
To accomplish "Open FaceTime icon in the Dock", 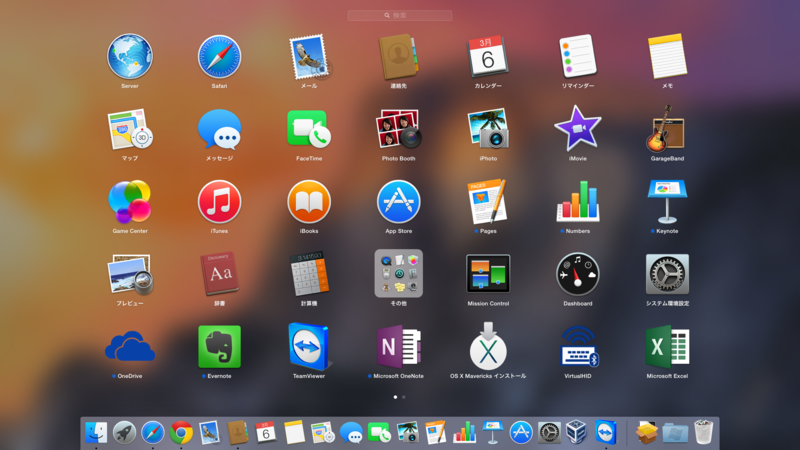I will tap(379, 433).
